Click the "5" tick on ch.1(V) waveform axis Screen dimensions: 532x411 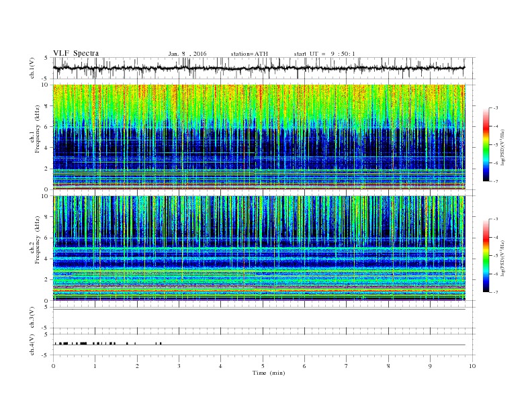46,58
